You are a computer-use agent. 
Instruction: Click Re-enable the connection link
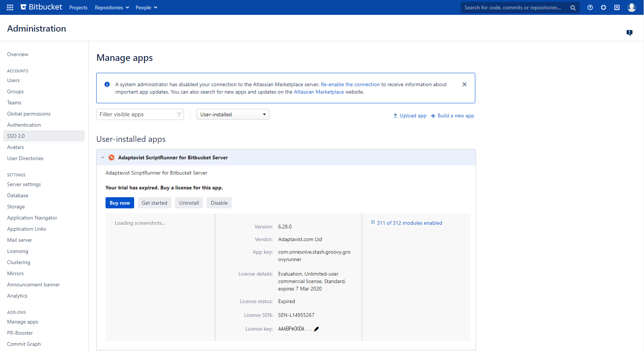[x=350, y=84]
